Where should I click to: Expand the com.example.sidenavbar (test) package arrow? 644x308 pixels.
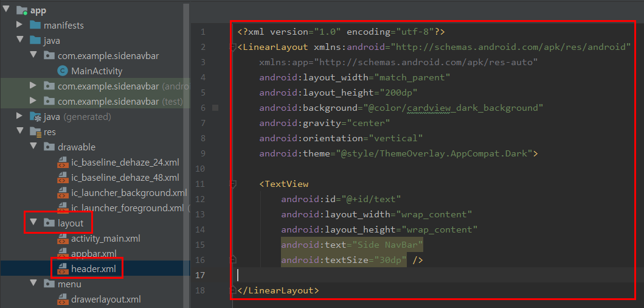(33, 101)
